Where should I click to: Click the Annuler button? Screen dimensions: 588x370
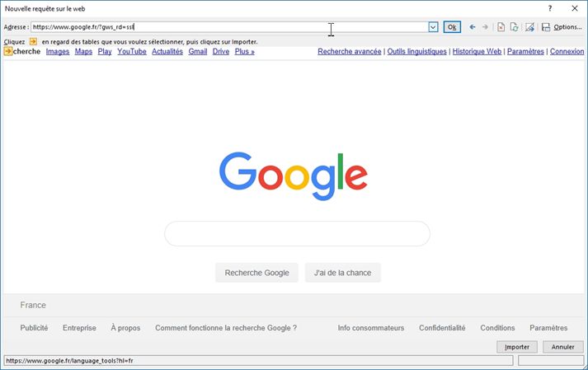[563, 347]
